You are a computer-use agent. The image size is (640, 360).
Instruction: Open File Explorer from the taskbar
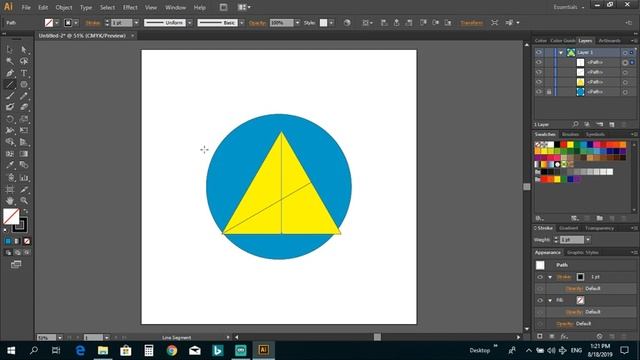103,350
